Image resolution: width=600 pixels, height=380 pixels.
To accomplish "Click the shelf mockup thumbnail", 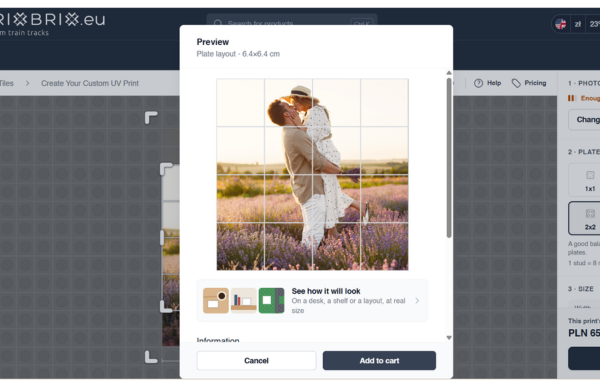I will click(x=244, y=301).
